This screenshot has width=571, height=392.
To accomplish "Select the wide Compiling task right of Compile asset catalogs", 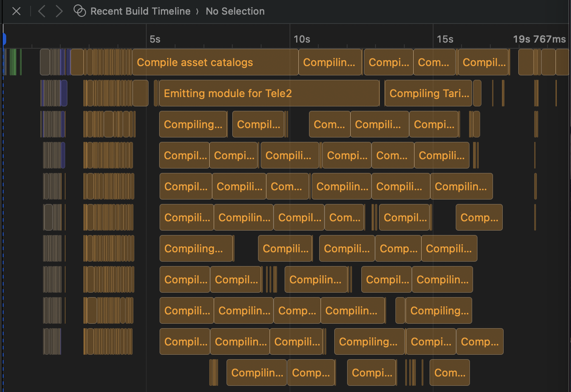I will point(330,62).
